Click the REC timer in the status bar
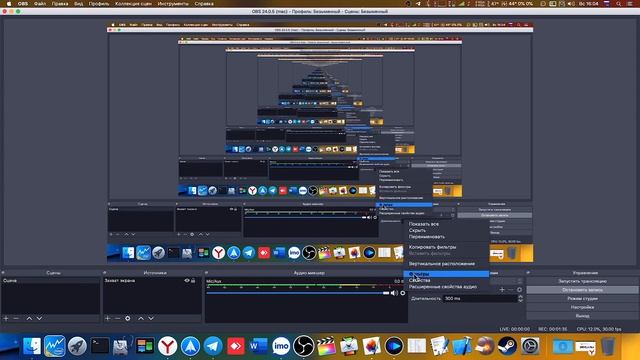640x360 pixels. pyautogui.click(x=553, y=329)
